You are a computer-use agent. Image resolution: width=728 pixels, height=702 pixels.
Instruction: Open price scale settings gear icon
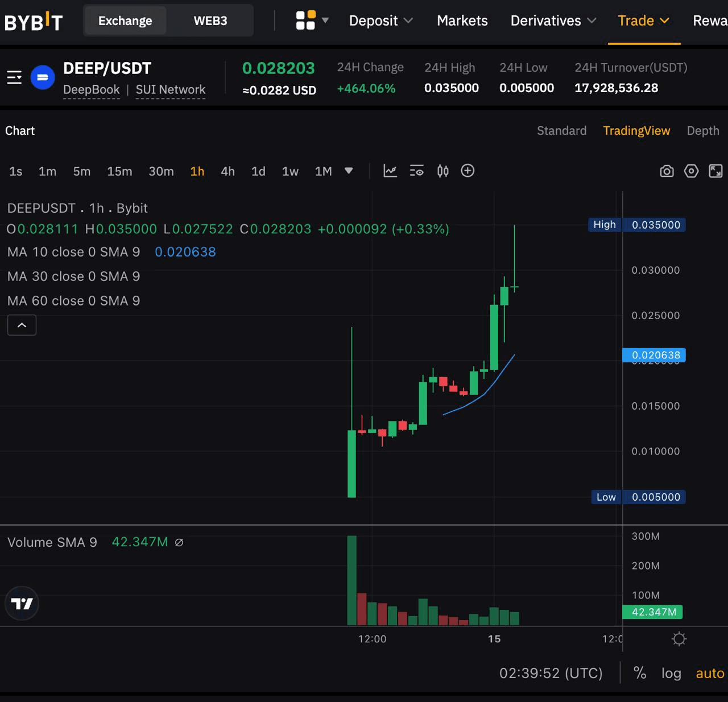(679, 639)
